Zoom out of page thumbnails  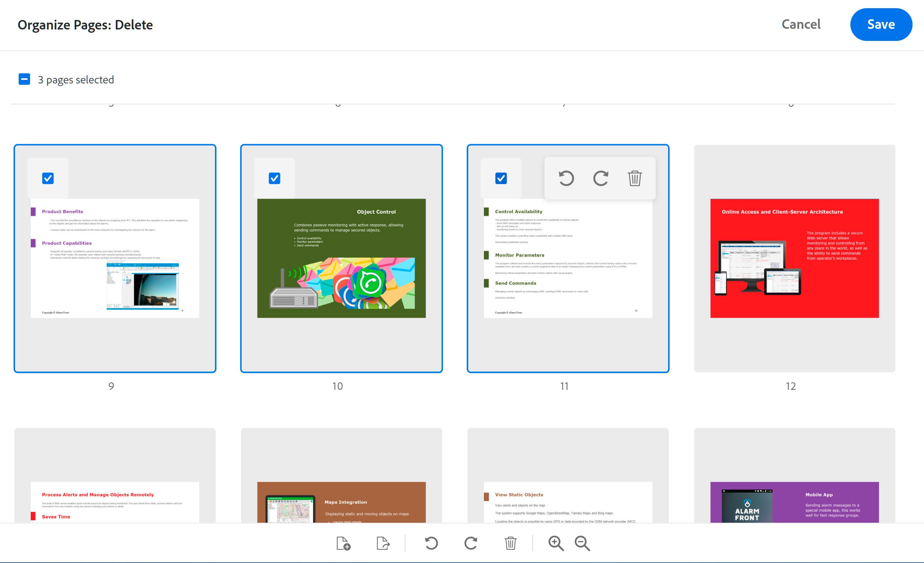(582, 543)
